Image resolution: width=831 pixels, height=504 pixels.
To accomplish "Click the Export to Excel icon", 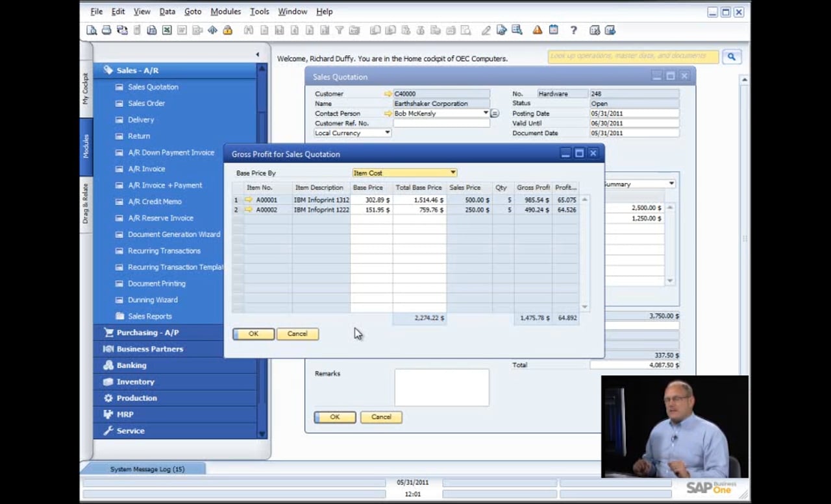I will (167, 30).
